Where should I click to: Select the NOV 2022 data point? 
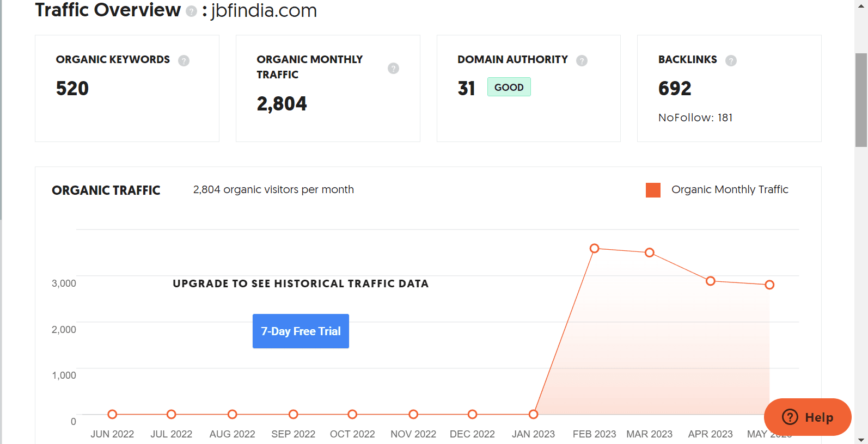point(413,414)
